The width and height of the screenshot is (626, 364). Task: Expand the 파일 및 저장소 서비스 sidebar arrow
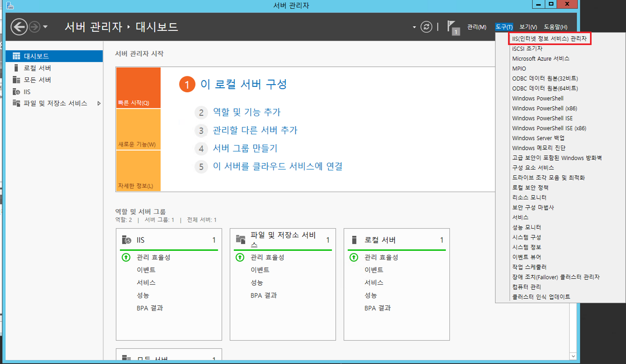coord(99,103)
